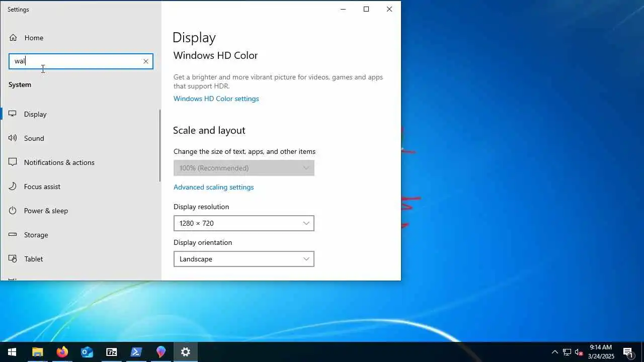The width and height of the screenshot is (644, 362).
Task: Close the Settings window
Action: click(x=389, y=9)
